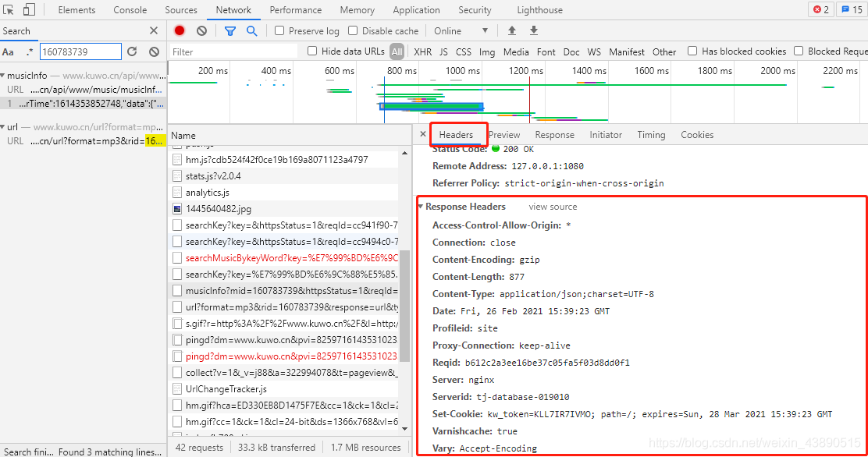The width and height of the screenshot is (868, 457).
Task: Filter requests by Media type
Action: [516, 51]
